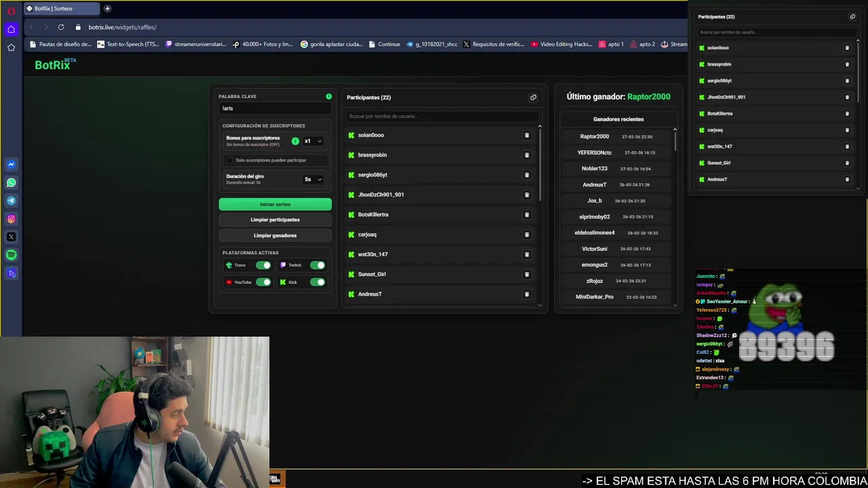Open Messenger from Opera sidebar
Viewport: 868px width, 488px height.
pyautogui.click(x=12, y=164)
